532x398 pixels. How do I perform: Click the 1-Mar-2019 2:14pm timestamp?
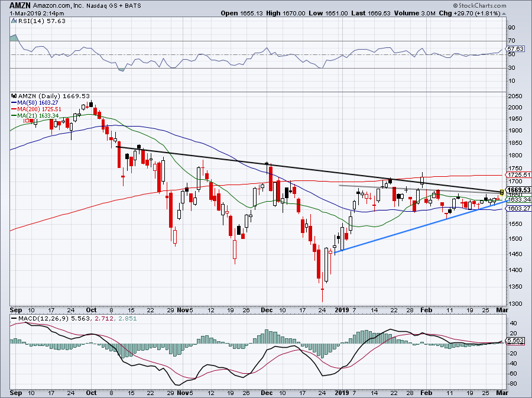[37, 14]
